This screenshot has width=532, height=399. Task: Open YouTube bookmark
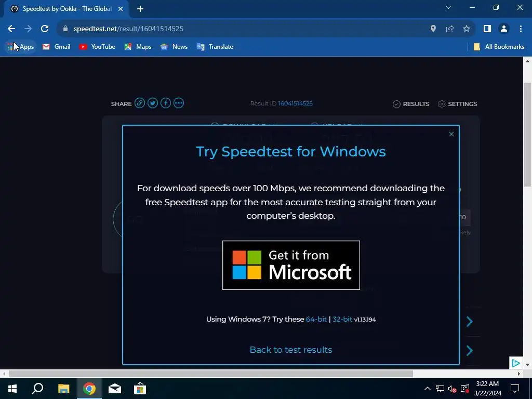pos(97,47)
